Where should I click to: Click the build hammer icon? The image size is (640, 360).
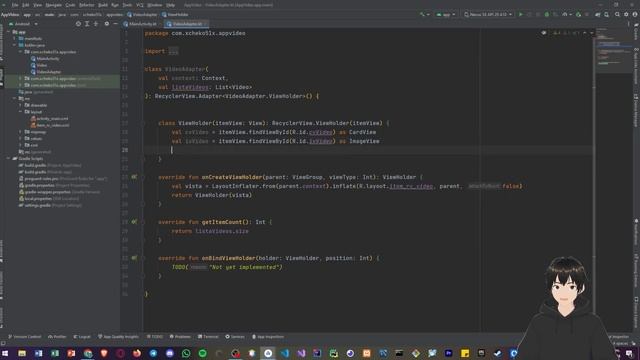pyautogui.click(x=422, y=14)
